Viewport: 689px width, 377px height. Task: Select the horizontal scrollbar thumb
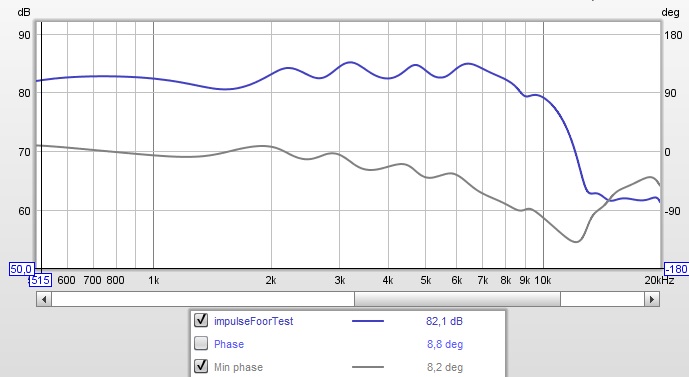457,299
